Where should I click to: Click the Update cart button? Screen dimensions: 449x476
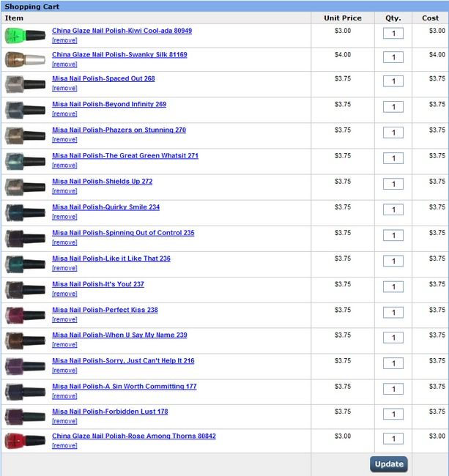point(389,464)
